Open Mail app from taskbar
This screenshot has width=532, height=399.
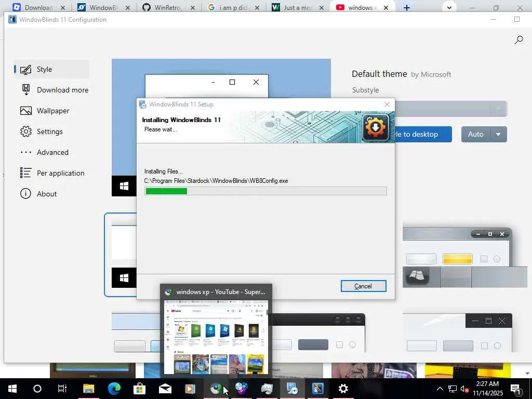tap(165, 389)
